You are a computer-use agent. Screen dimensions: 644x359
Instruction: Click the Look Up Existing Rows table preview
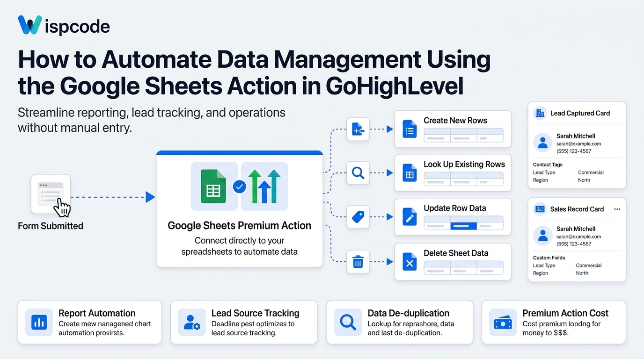463,179
